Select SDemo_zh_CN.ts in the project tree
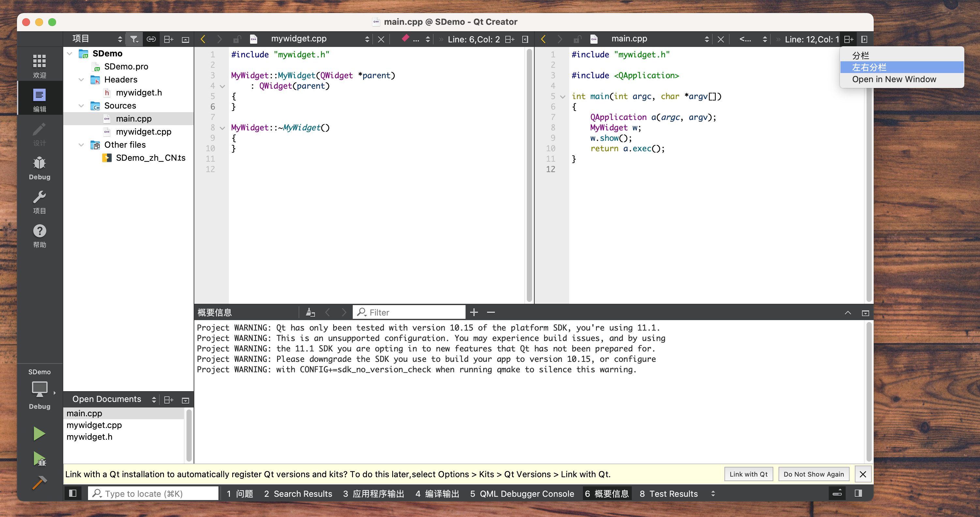 [x=151, y=158]
